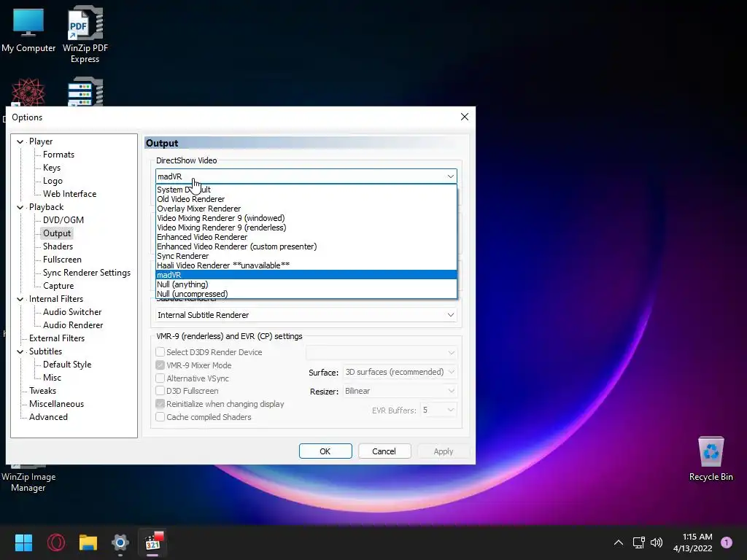Collapse the Player tree node
747x560 pixels.
20,141
